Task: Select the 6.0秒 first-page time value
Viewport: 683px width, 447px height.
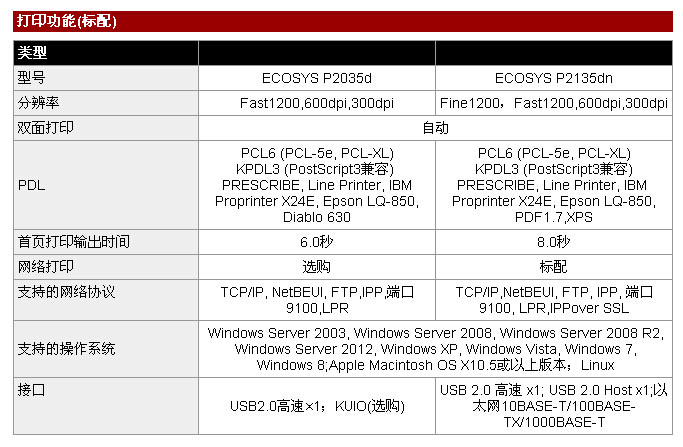Action: click(x=316, y=242)
